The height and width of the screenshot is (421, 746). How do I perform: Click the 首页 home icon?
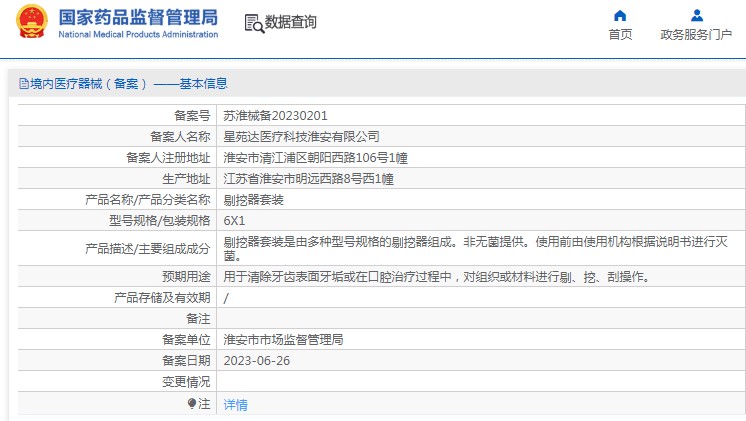tap(620, 16)
